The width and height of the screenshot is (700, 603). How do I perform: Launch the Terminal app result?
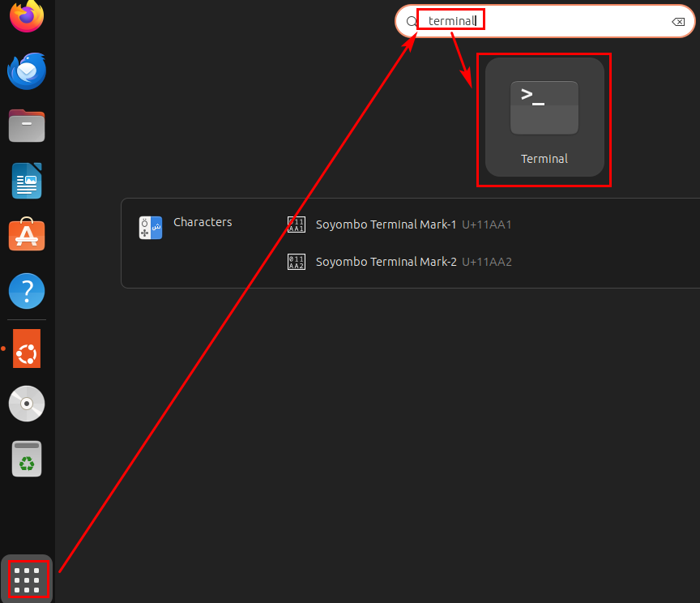tap(544, 117)
